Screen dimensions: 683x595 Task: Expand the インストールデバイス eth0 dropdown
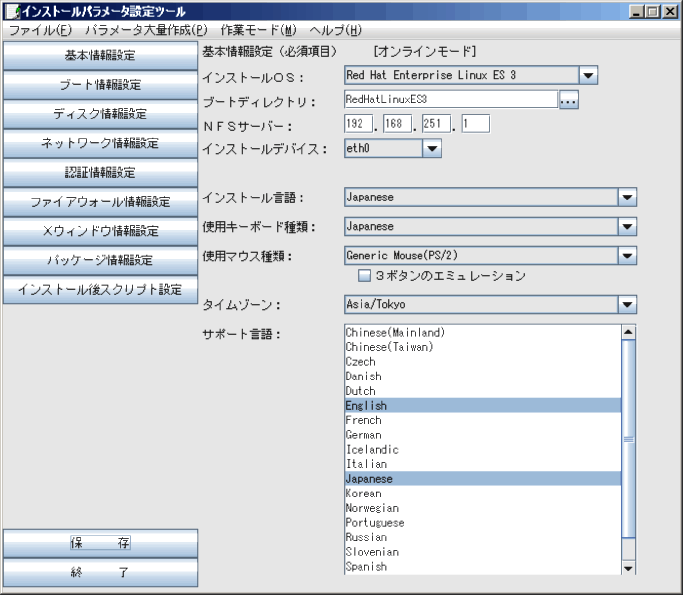pyautogui.click(x=432, y=149)
